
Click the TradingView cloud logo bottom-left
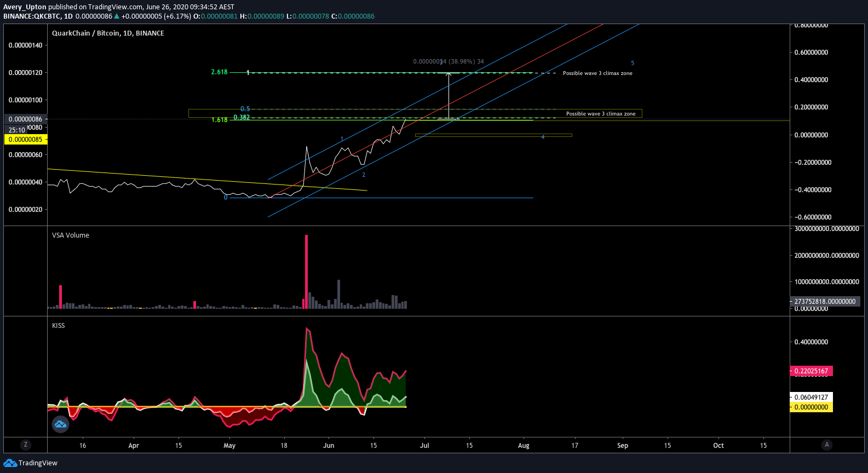(10, 463)
